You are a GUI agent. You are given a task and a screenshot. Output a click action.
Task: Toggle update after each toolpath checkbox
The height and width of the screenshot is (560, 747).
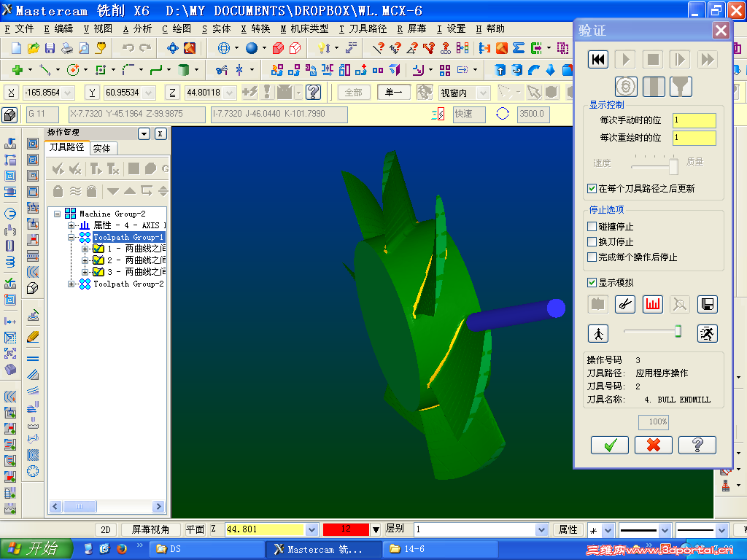coord(592,189)
